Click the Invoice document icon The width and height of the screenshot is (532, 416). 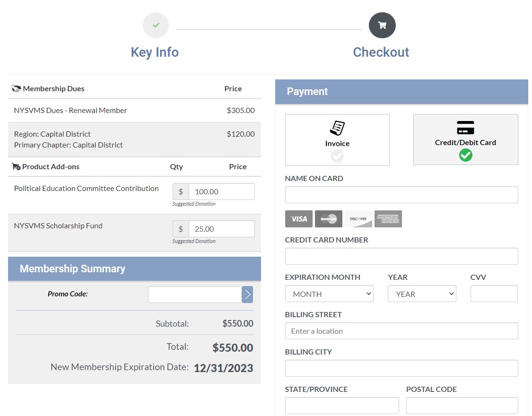coord(337,128)
